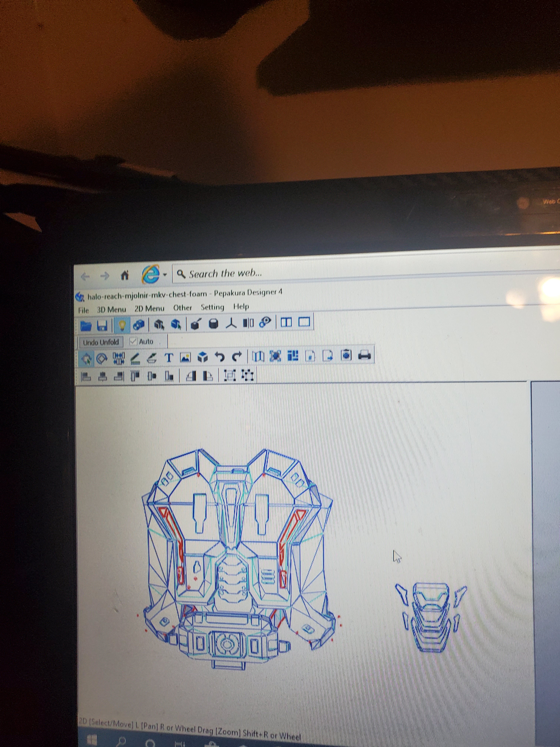560x747 pixels.
Task: Click the Undo arrow icon
Action: [220, 357]
